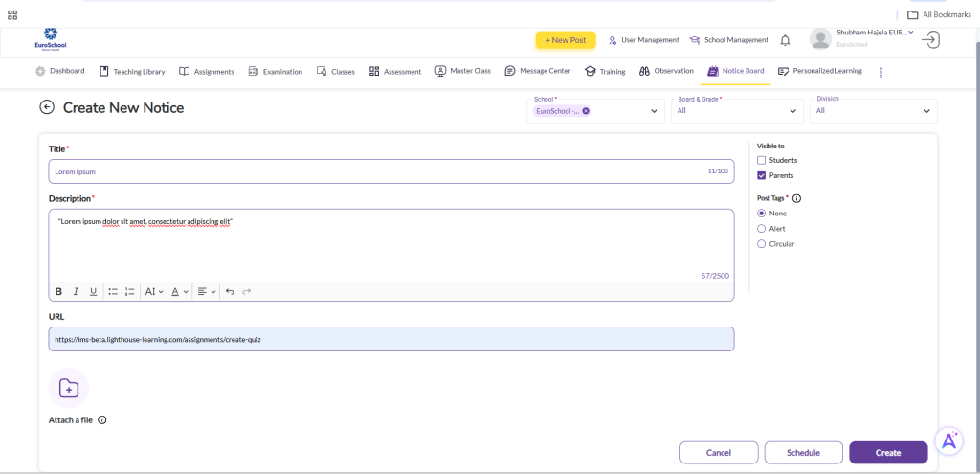Switch to the Message Center tab
980x474 pixels.
[x=538, y=71]
